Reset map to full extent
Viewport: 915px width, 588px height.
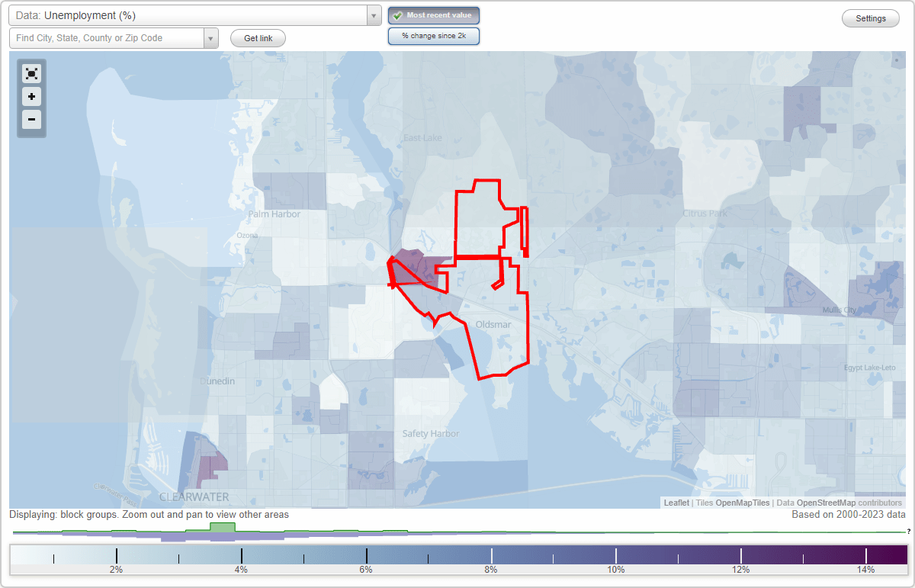pos(31,73)
